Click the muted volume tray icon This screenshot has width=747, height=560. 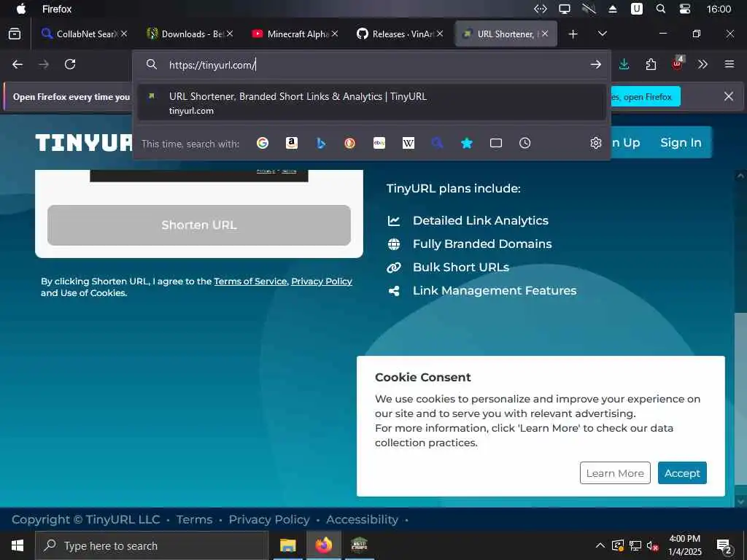(652, 545)
